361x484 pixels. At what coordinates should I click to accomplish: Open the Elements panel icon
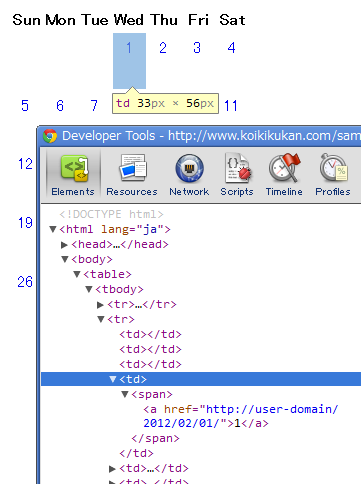74,168
